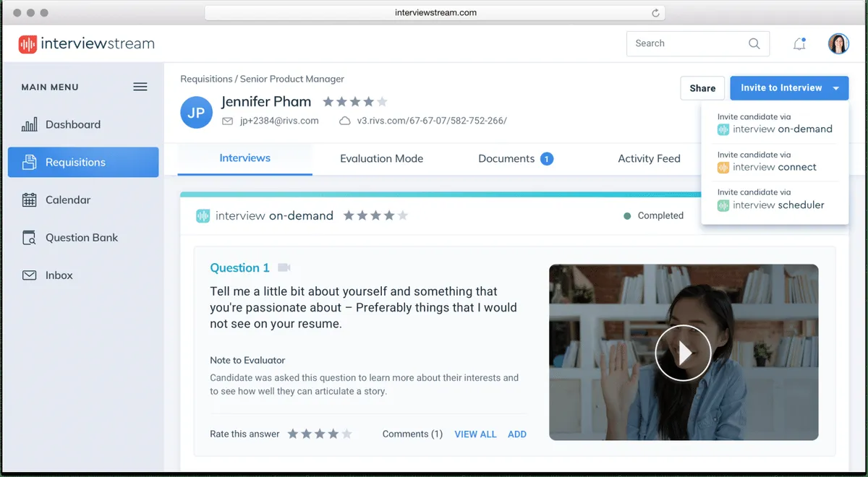The height and width of the screenshot is (477, 868).
Task: Click the Calendar grid icon
Action: pos(30,199)
